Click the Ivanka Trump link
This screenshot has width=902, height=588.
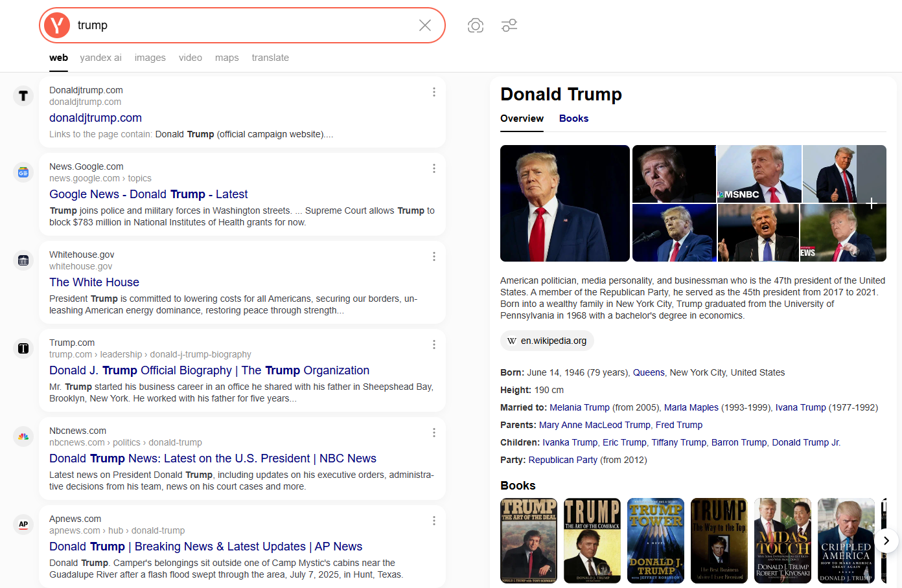point(570,442)
